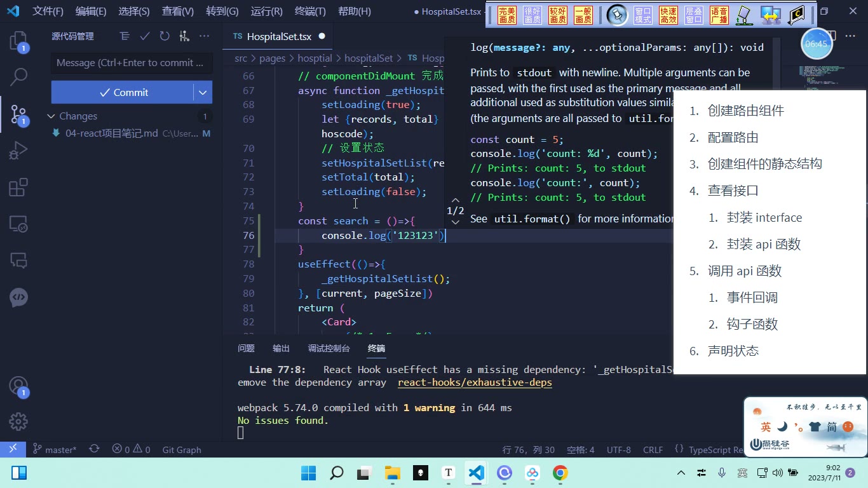This screenshot has height=488, width=868.
Task: Click the refresh icon in Source Control header
Action: coord(165,36)
